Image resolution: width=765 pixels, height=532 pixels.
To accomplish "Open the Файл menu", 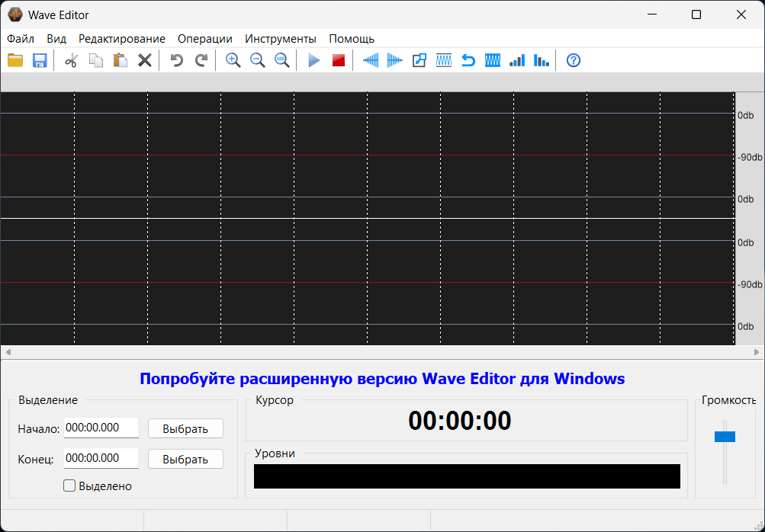I will point(21,39).
